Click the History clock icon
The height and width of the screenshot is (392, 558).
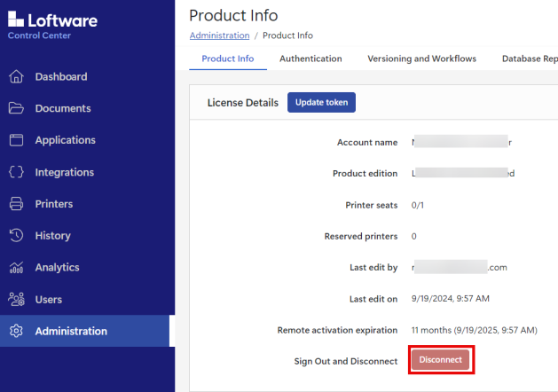click(x=16, y=236)
